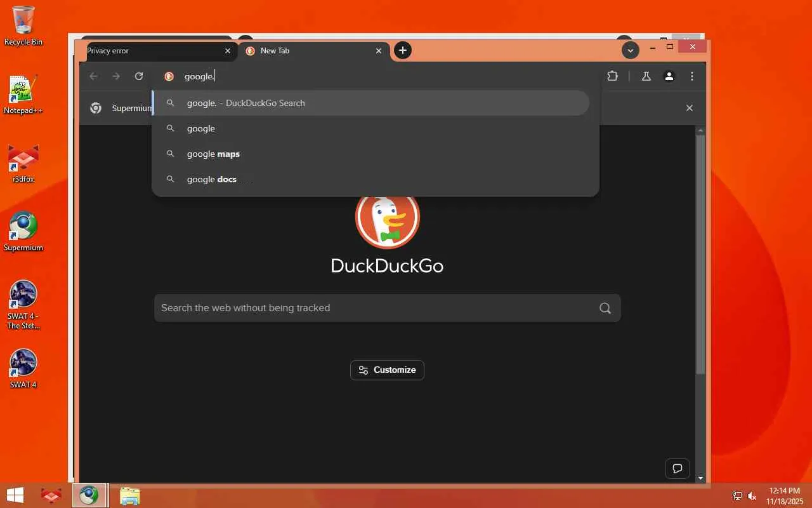
Task: Click the muted volume tray icon
Action: point(752,496)
